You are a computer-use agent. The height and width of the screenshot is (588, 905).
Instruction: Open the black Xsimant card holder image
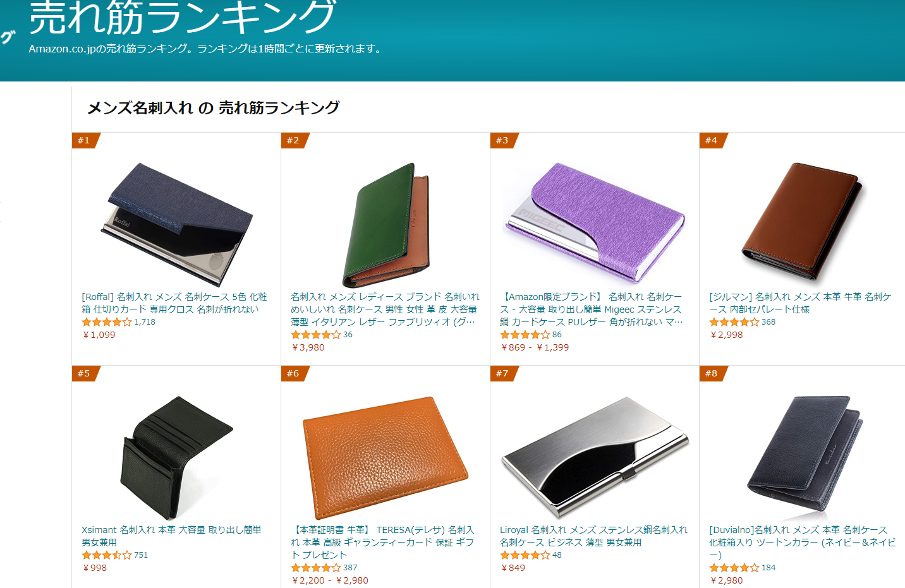pyautogui.click(x=176, y=457)
